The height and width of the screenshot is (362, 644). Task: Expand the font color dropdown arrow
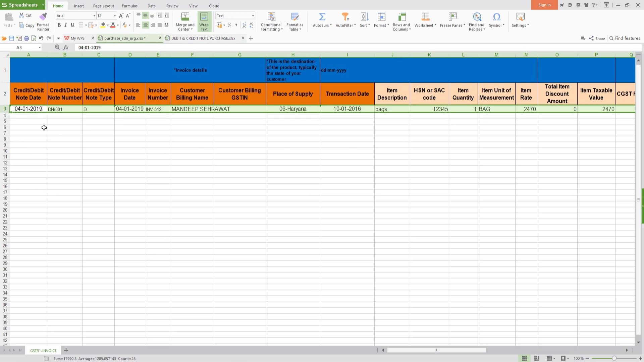coord(118,25)
